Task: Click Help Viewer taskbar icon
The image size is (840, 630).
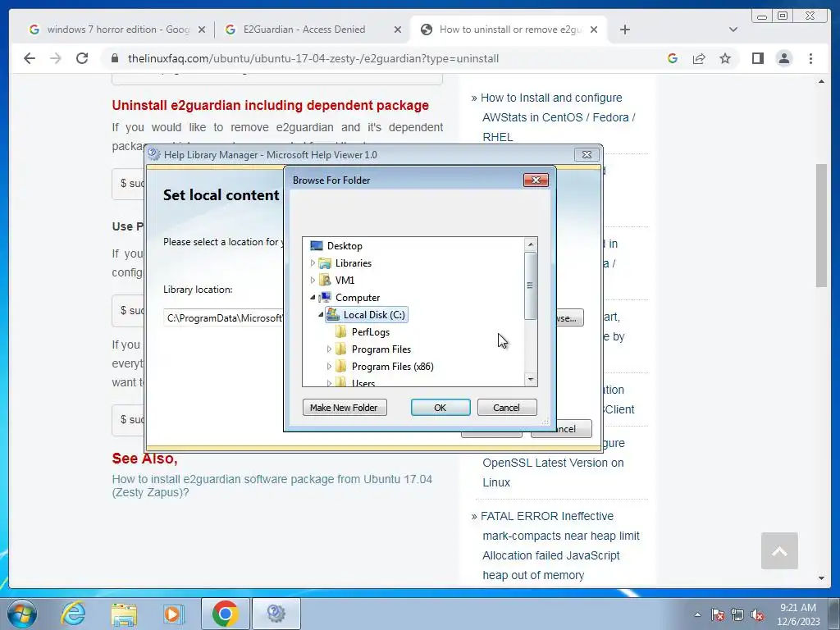Action: tap(276, 614)
